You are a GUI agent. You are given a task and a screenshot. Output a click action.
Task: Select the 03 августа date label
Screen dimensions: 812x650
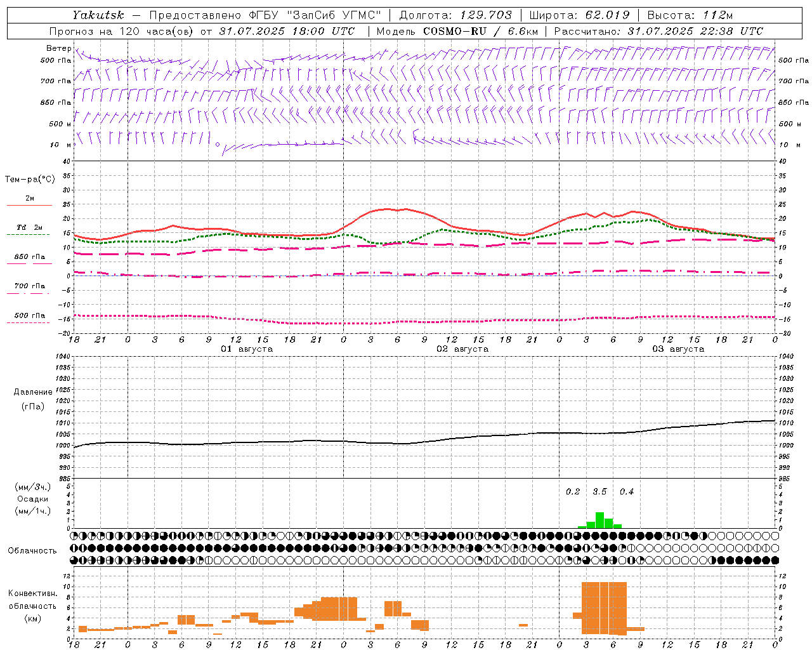678,349
